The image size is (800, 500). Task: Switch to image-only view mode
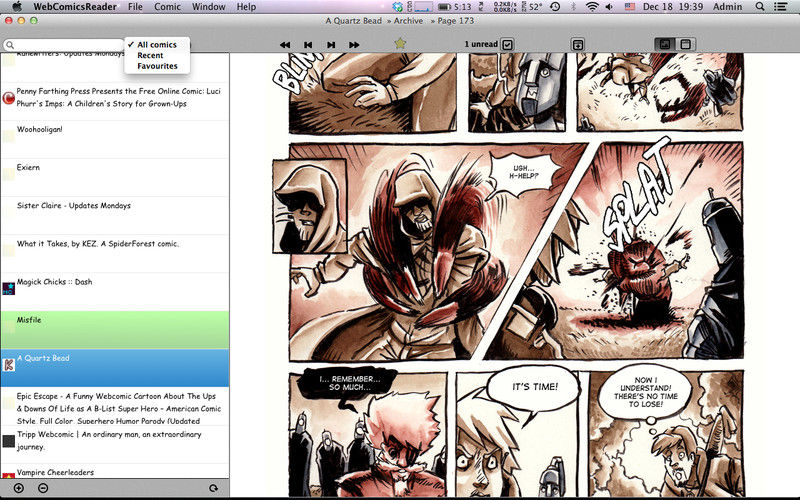[x=665, y=44]
